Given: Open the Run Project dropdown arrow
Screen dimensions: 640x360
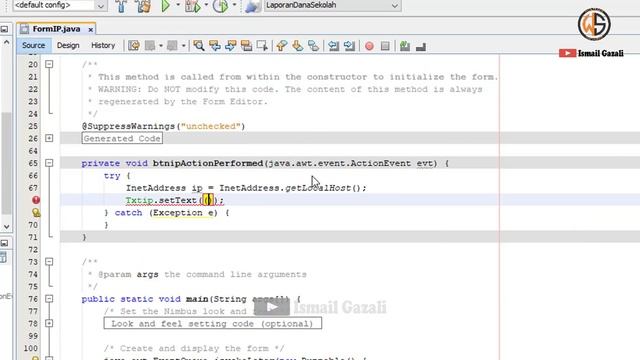Looking at the screenshot, I should [x=178, y=5].
